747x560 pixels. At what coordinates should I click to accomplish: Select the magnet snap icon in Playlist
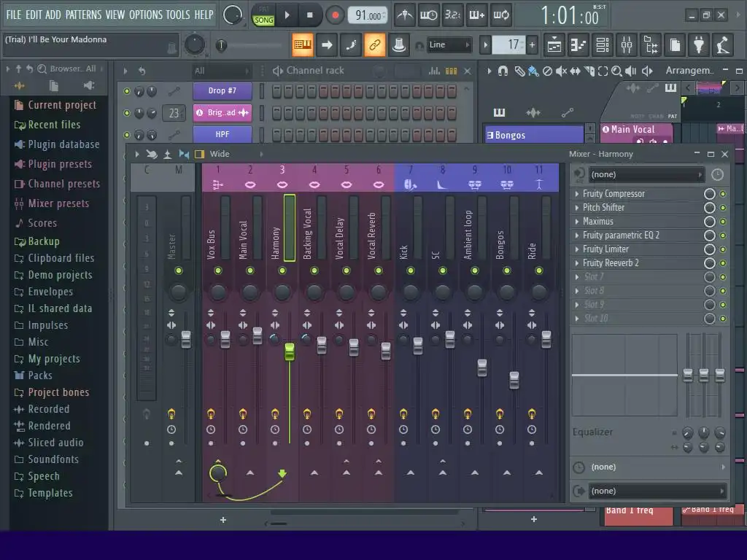(503, 71)
